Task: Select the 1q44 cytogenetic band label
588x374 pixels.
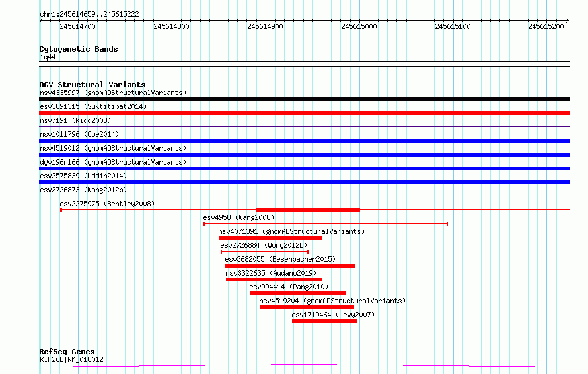Action: click(48, 57)
